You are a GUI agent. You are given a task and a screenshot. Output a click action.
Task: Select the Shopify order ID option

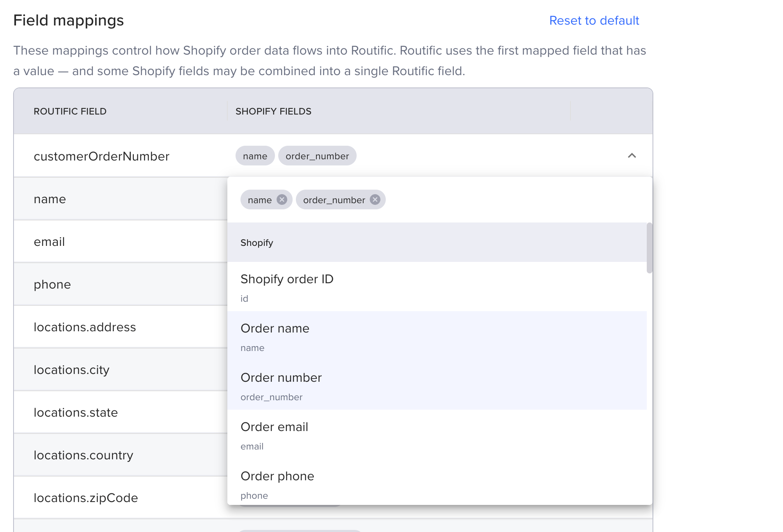(437, 287)
